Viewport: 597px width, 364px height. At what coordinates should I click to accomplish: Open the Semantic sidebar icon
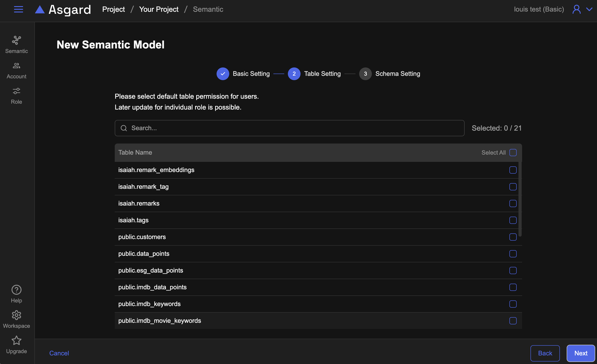pos(17,40)
